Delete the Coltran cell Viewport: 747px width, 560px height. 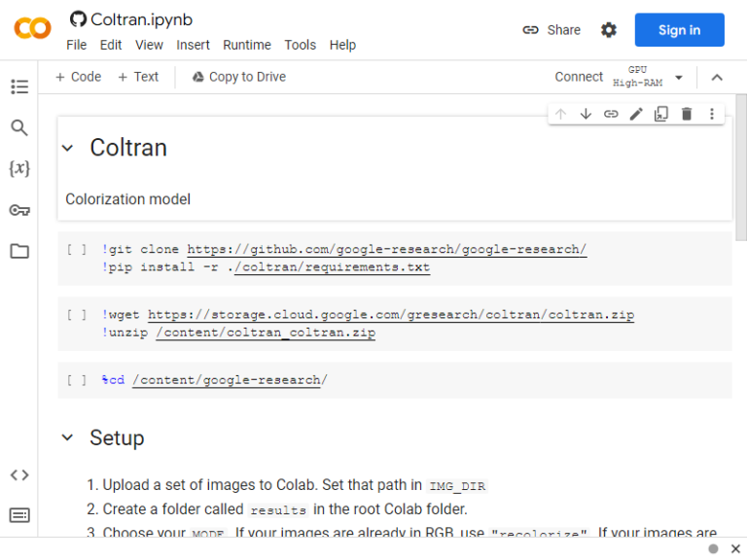tap(687, 114)
